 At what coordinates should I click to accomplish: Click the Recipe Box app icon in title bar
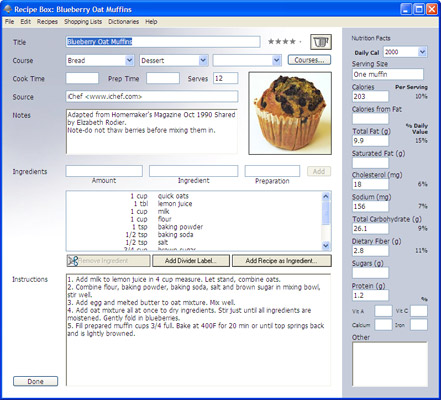[x=8, y=9]
